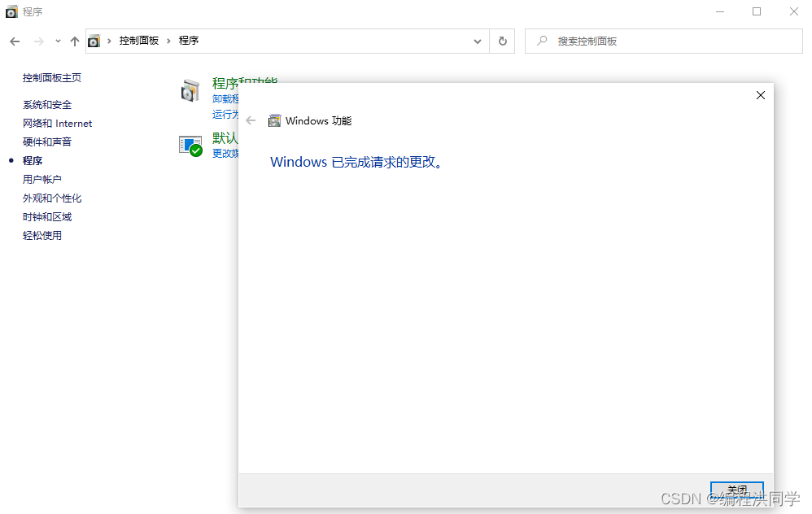Click the back arrow in Windows 功能 dialog

pos(251,120)
